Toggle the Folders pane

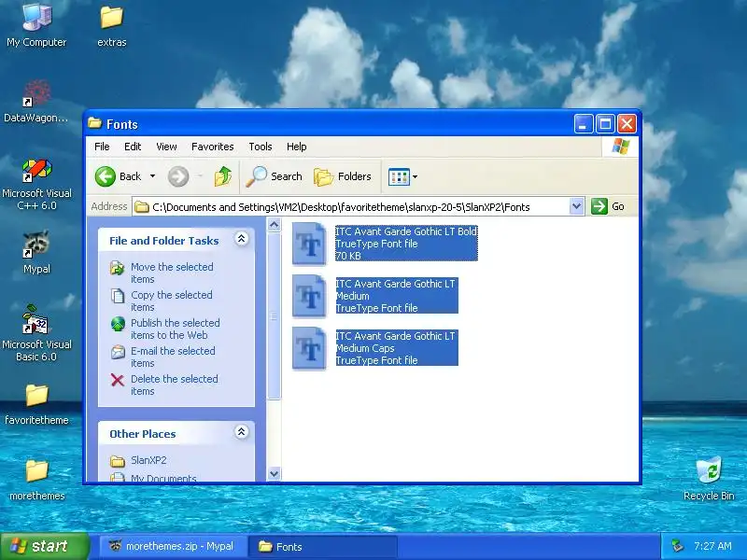pyautogui.click(x=343, y=176)
